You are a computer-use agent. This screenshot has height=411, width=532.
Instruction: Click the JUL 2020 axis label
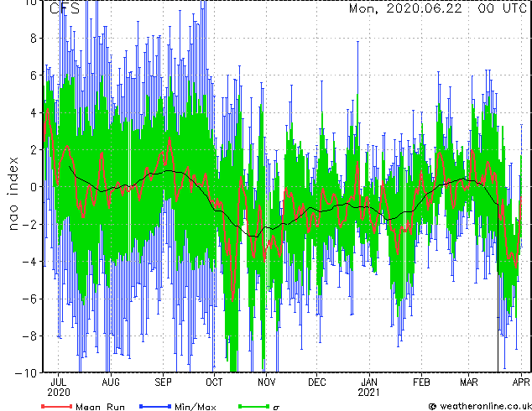(59, 388)
